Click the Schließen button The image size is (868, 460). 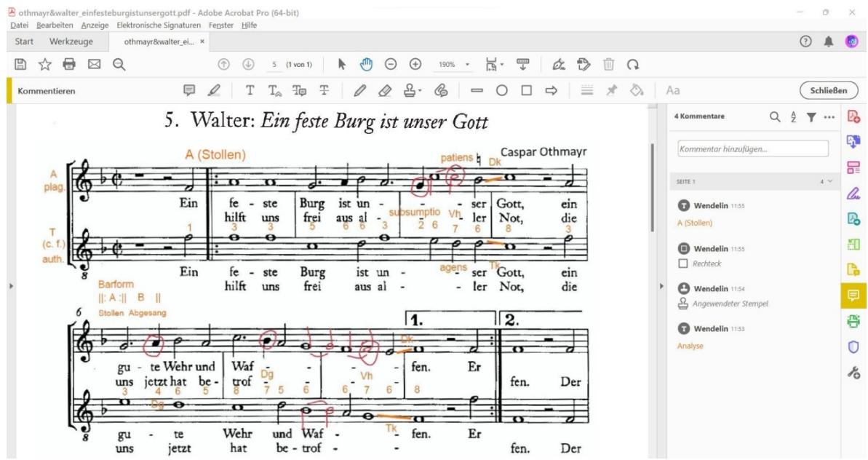(829, 90)
